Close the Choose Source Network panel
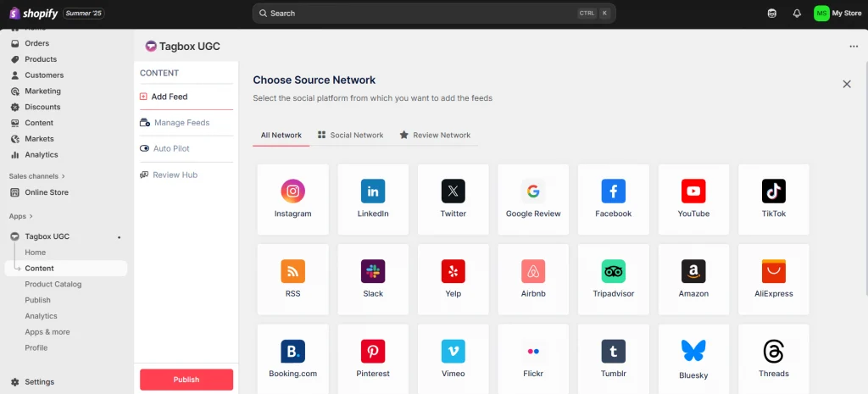 tap(846, 84)
